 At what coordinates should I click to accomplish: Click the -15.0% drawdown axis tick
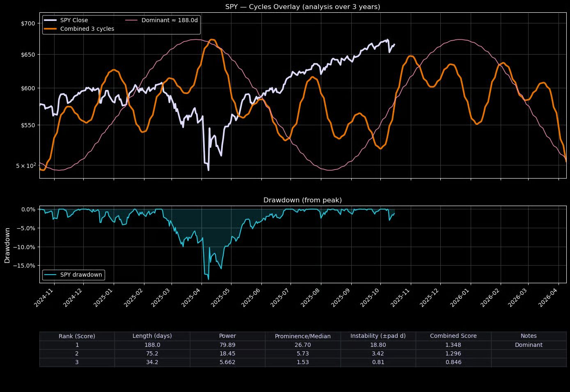tap(25, 266)
